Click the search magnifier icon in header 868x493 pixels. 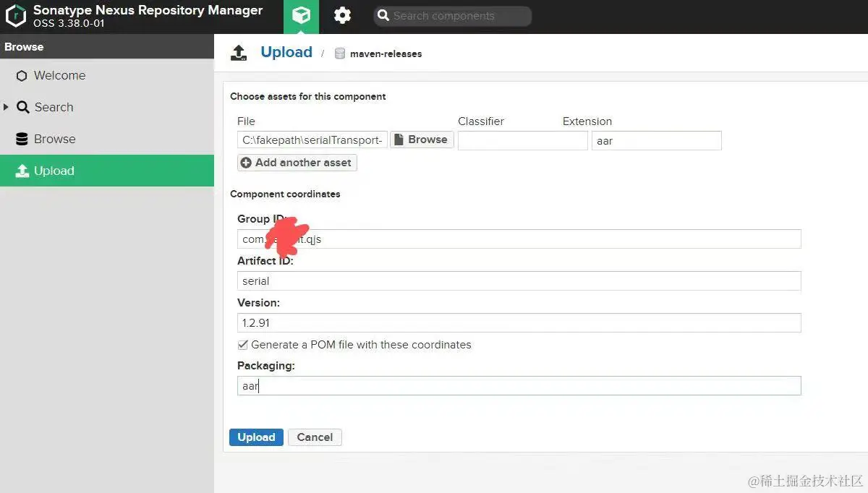point(383,16)
